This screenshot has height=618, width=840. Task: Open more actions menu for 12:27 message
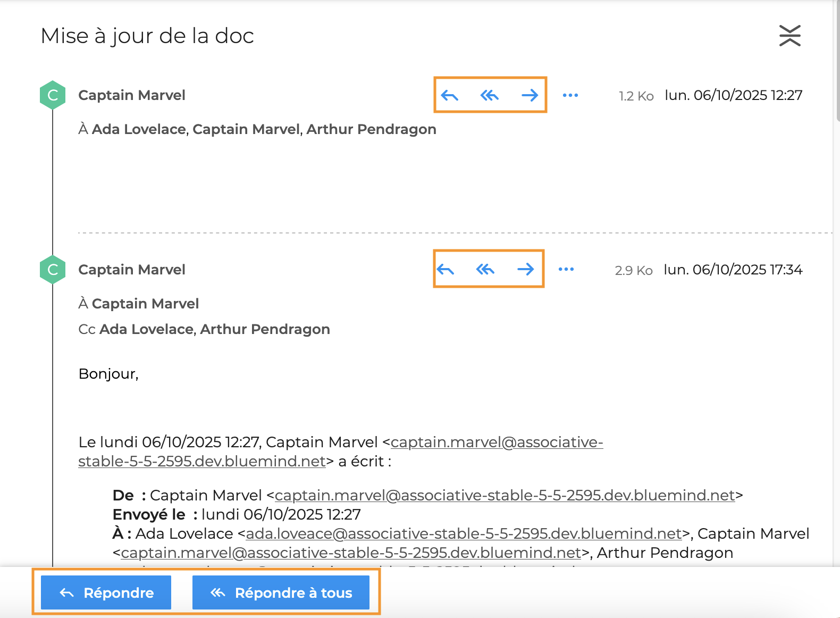click(570, 96)
